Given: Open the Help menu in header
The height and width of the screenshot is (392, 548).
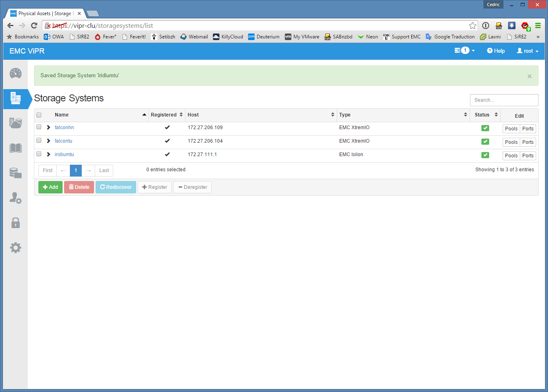Looking at the screenshot, I should (x=496, y=51).
